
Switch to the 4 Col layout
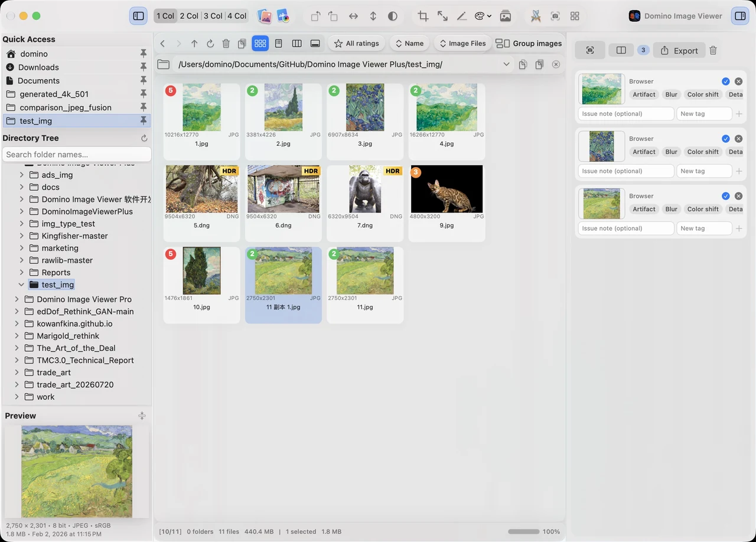click(237, 16)
